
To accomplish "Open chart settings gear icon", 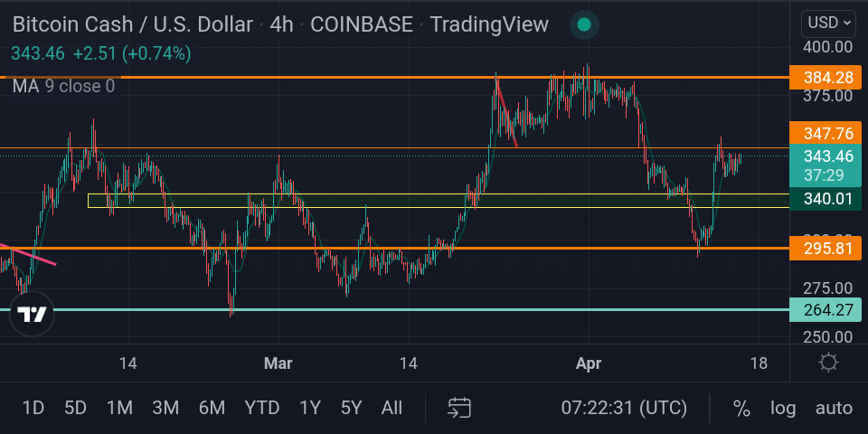I will (x=829, y=363).
